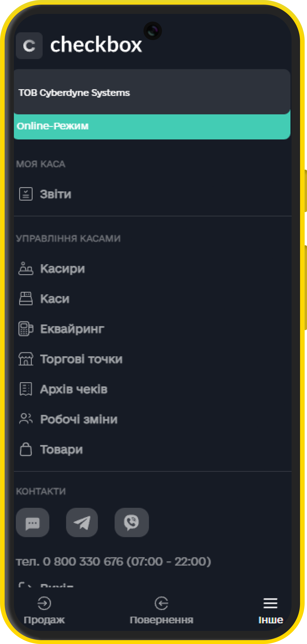Open the Робочі зміни people icon
This screenshot has height=644, width=307.
(26, 419)
